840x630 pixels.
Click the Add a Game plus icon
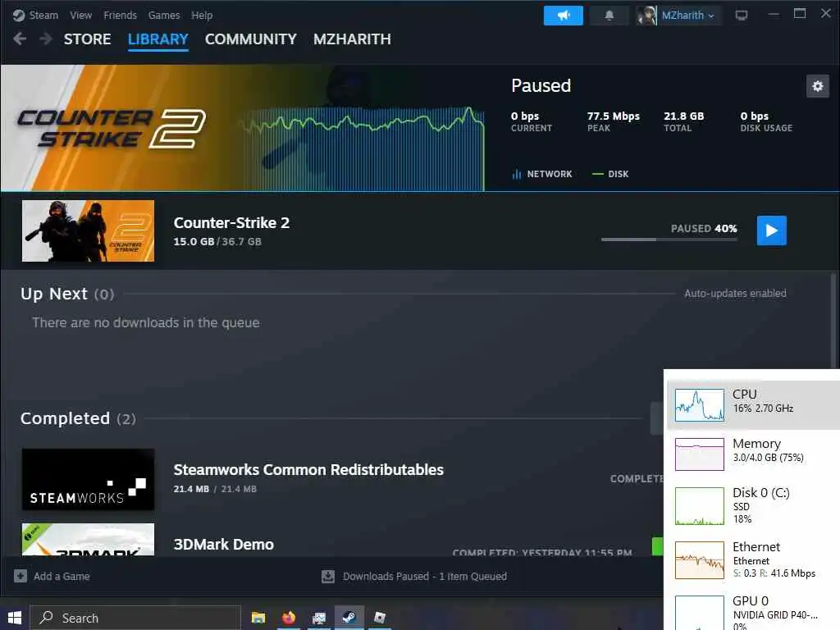21,576
